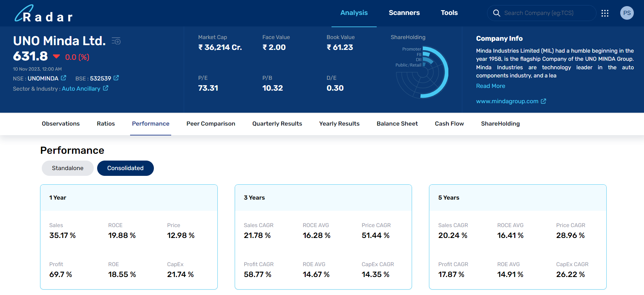Click the Promoter label in ShareHolding chart
This screenshot has height=295, width=644.
[x=412, y=49]
